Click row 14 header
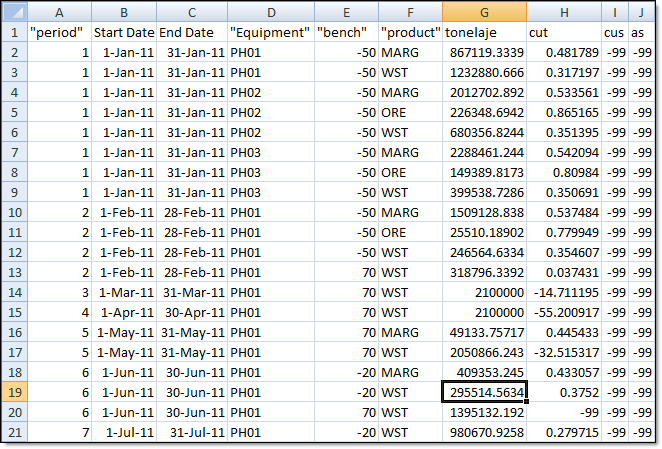 click(13, 293)
